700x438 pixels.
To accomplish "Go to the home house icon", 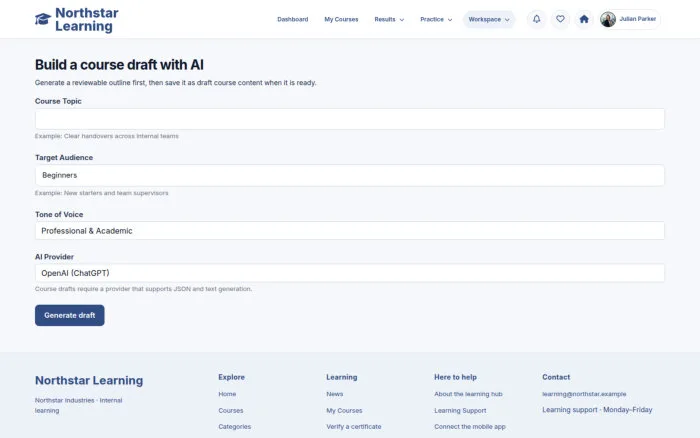I will [x=584, y=19].
